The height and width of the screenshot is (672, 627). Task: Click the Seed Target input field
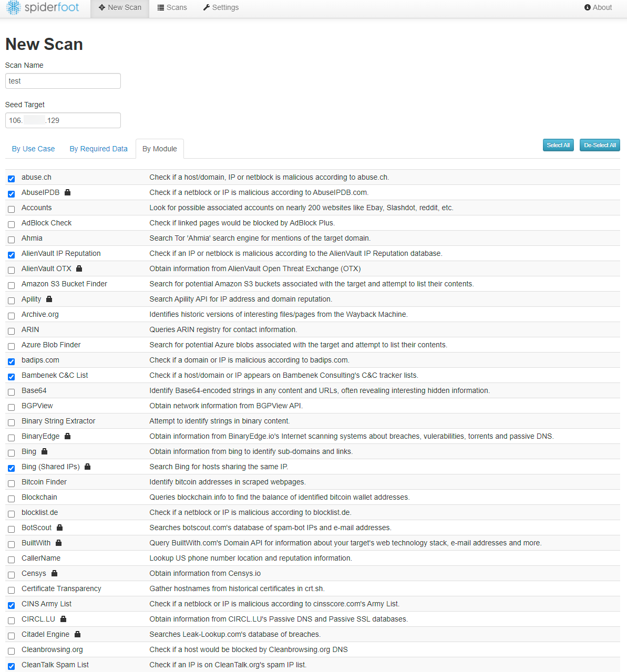coord(63,120)
